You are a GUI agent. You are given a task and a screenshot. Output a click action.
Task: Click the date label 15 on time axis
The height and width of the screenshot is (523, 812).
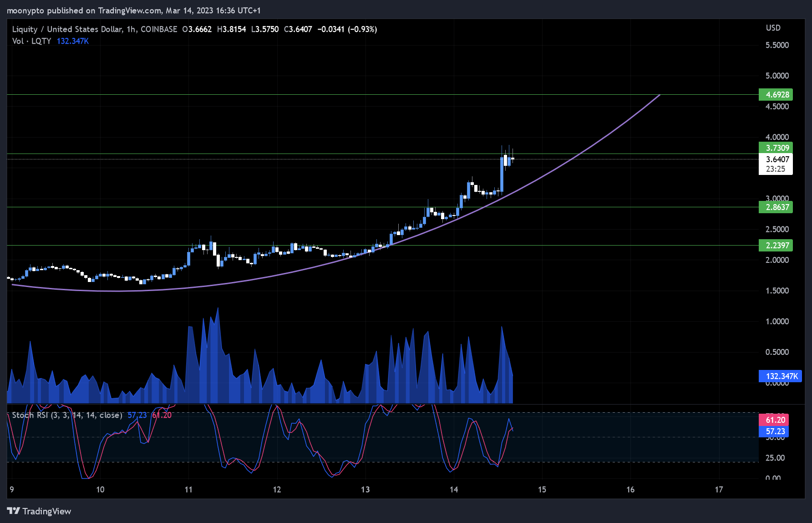tap(542, 490)
